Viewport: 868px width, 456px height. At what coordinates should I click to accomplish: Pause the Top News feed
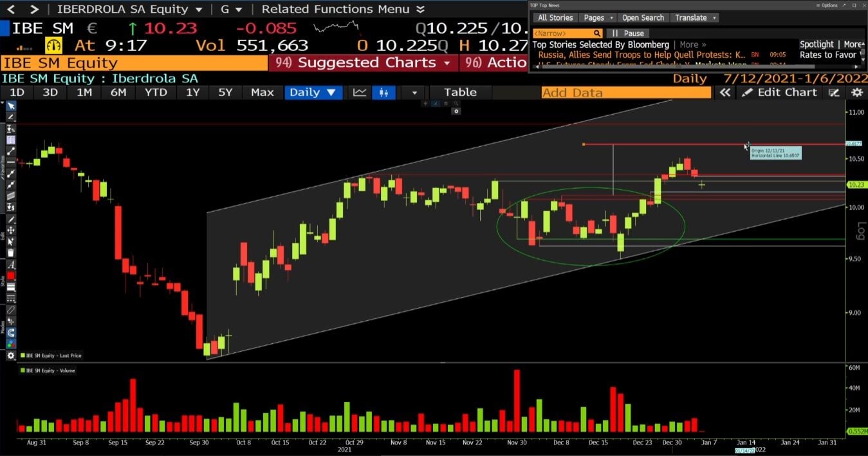pyautogui.click(x=627, y=33)
